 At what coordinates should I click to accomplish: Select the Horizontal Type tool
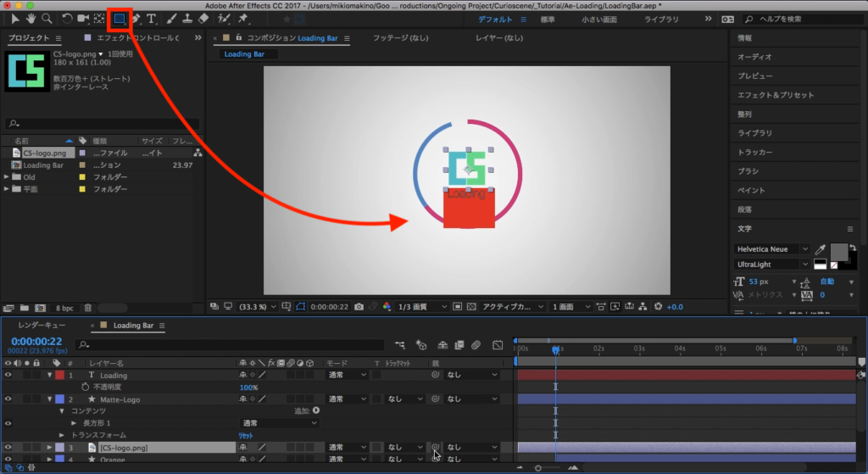[152, 18]
